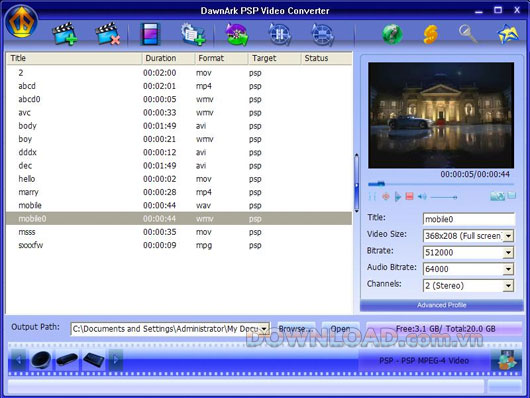Open the Output Path dropdown arrow
Viewport: 530px width, 398px height.
point(264,329)
